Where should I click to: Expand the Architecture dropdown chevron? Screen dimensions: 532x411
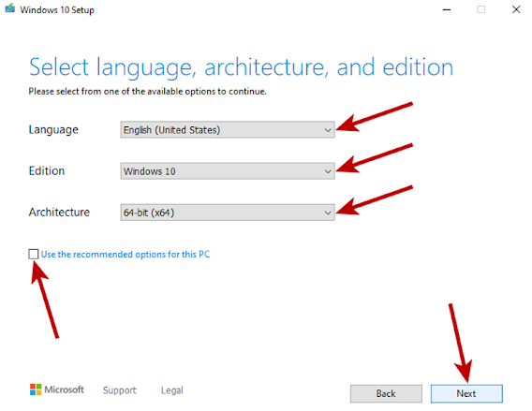328,213
